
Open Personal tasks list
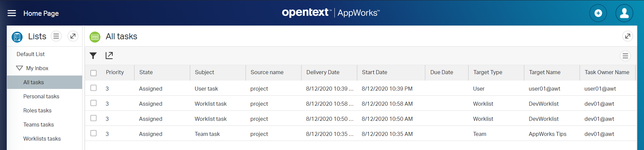click(x=41, y=97)
